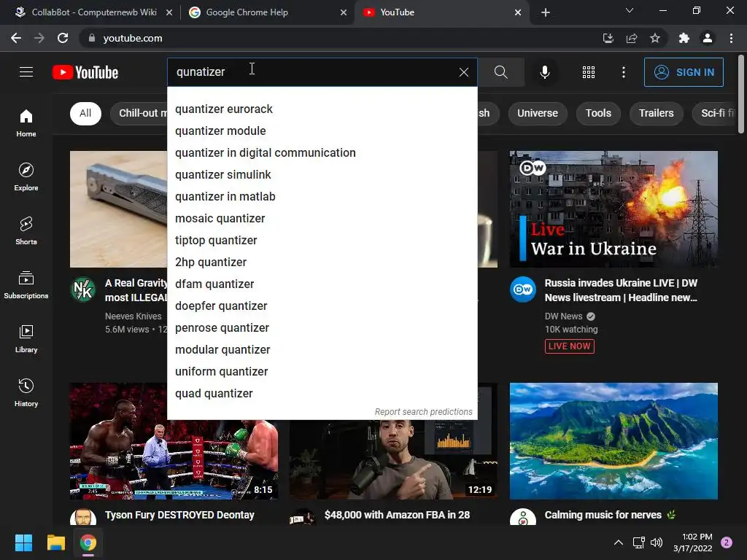Screen dimensions: 747x560
Task: Open Subscriptions in sidebar
Action: pyautogui.click(x=26, y=285)
